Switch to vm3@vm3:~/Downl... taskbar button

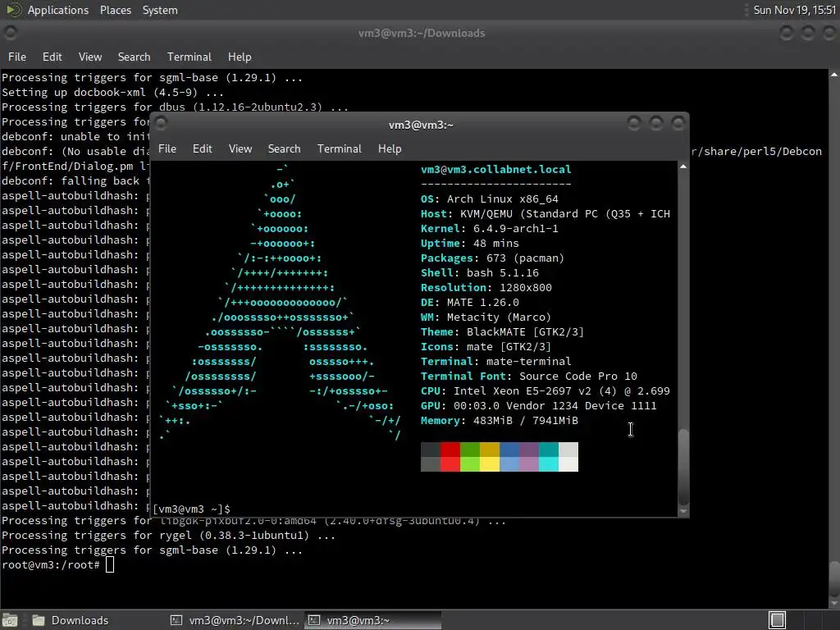[x=235, y=620]
